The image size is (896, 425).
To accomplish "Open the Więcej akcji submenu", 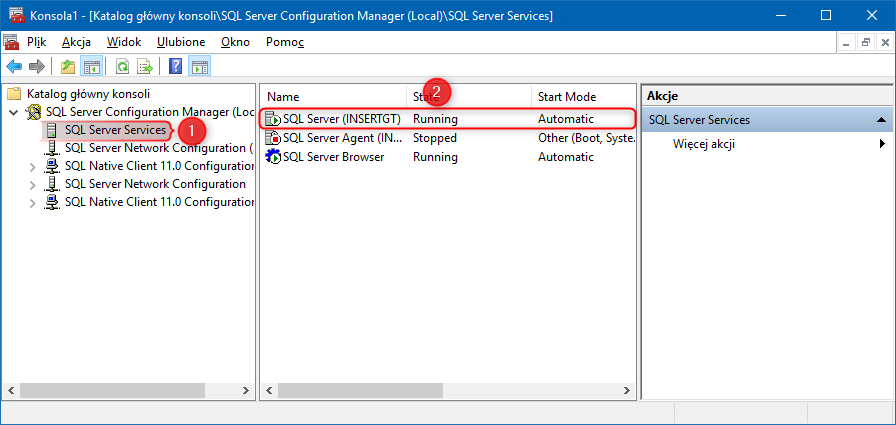I will (x=766, y=144).
